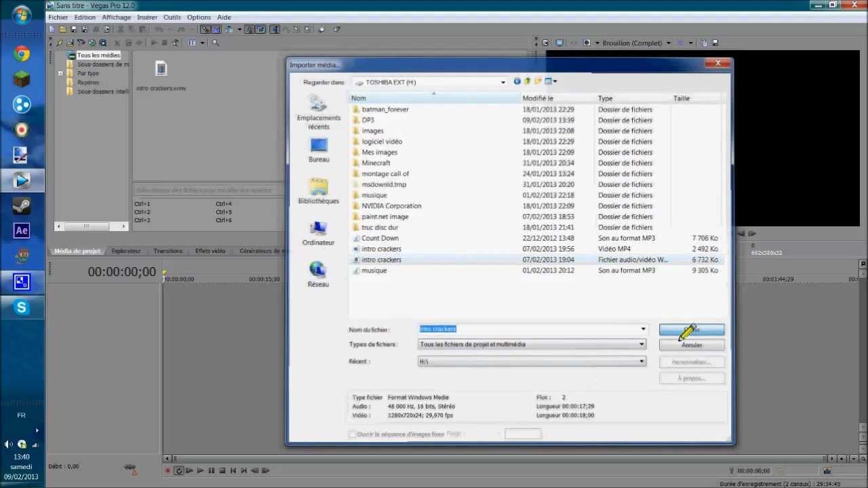The image size is (868, 488).
Task: Open Skype from taskbar
Action: tap(22, 308)
